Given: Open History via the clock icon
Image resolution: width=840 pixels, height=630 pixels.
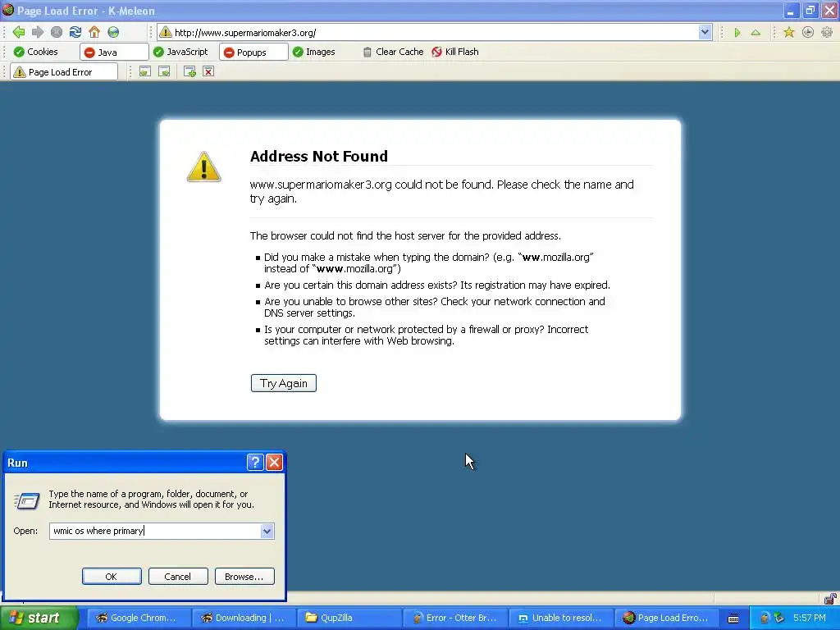Looking at the screenshot, I should 808,33.
